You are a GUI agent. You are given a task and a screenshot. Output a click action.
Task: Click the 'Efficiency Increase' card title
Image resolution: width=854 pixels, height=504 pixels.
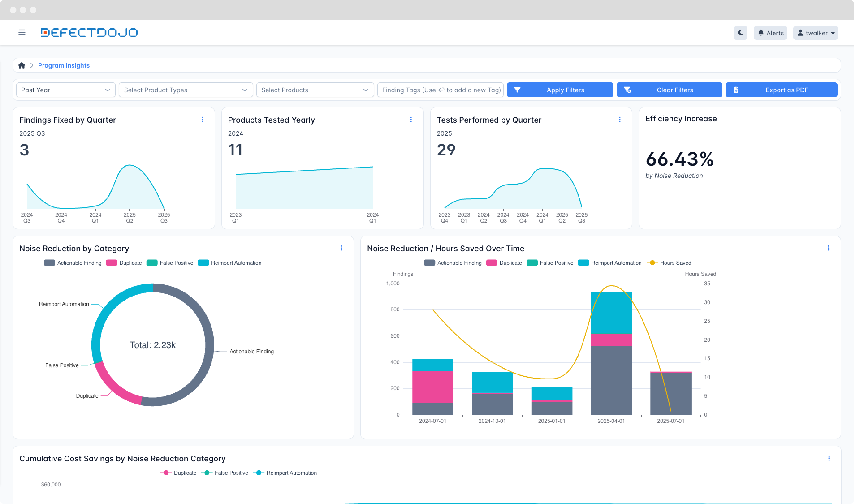coord(681,119)
